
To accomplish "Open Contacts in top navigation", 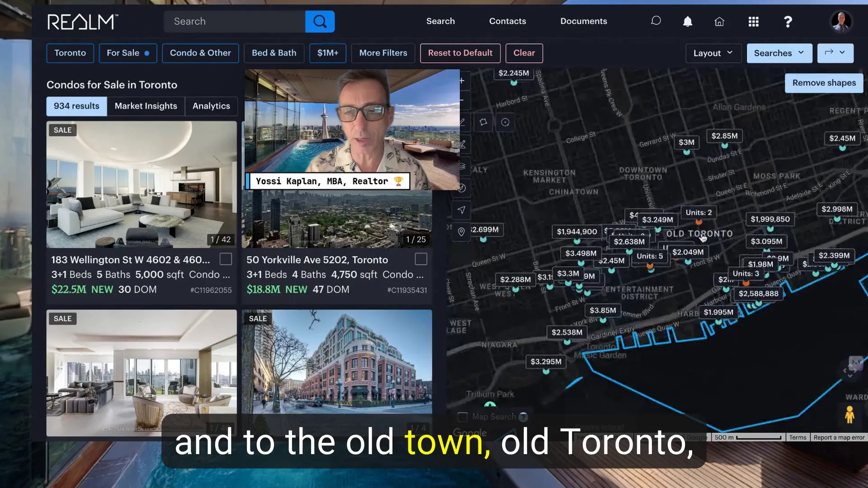I will (507, 21).
